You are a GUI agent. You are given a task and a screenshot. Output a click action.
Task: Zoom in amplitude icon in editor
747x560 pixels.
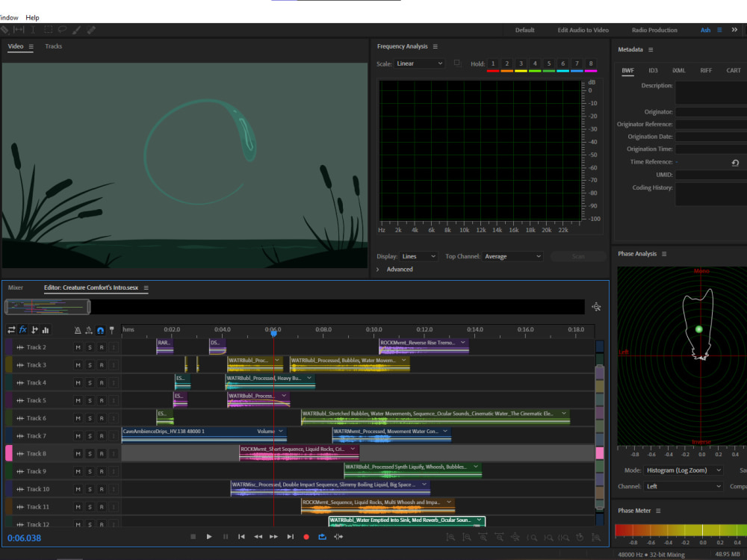(x=450, y=537)
